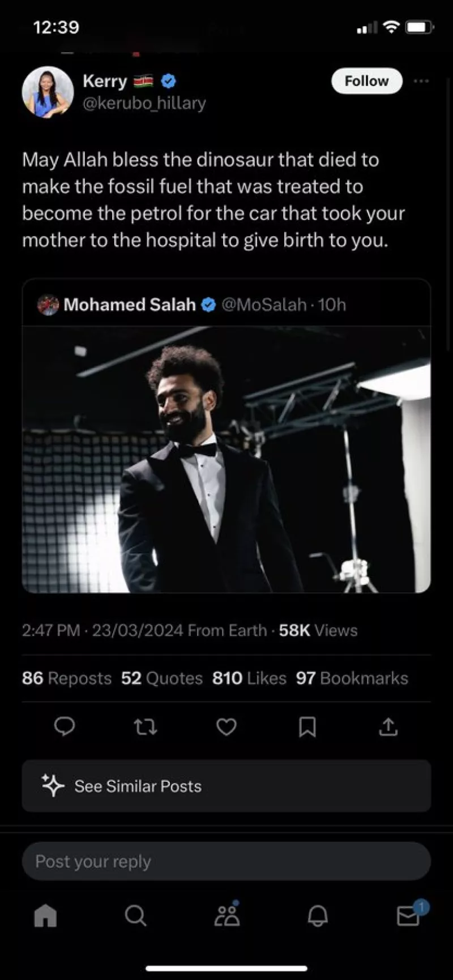453x980 pixels.
Task: Focus the Post your reply field
Action: coord(226,861)
